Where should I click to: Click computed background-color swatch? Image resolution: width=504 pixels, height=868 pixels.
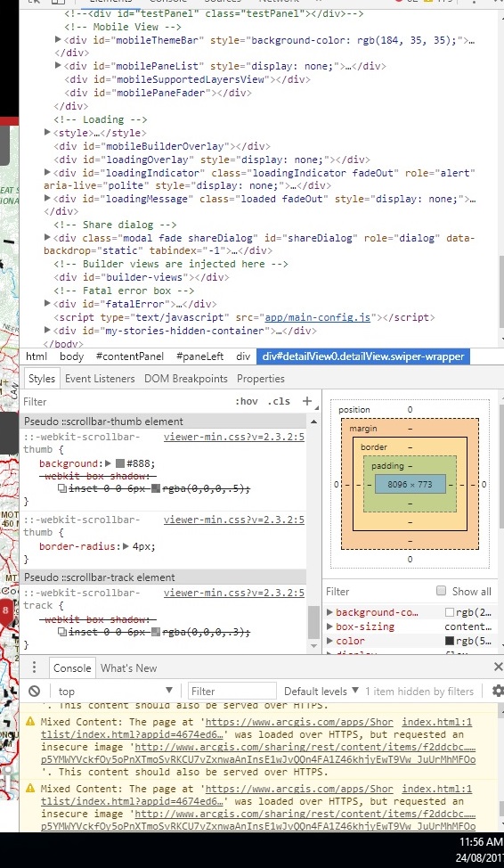click(x=449, y=612)
